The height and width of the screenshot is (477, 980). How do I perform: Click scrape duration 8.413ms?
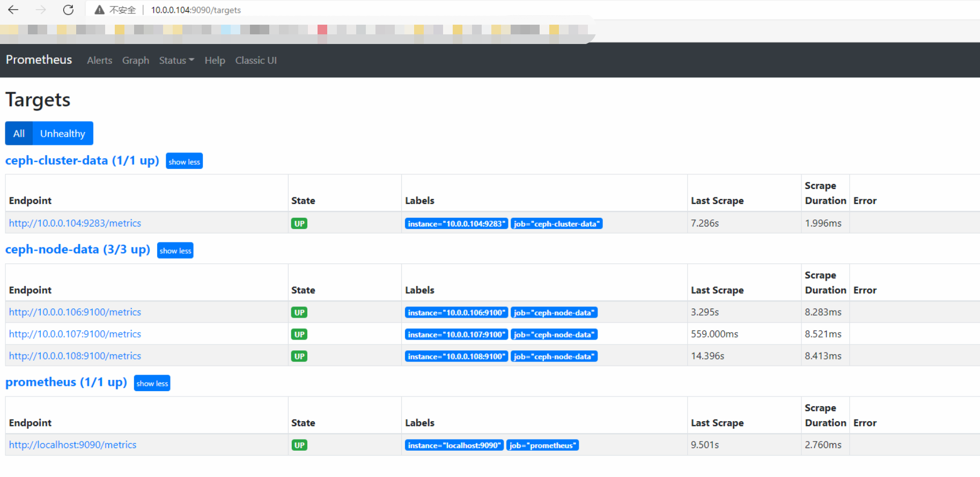tap(823, 356)
